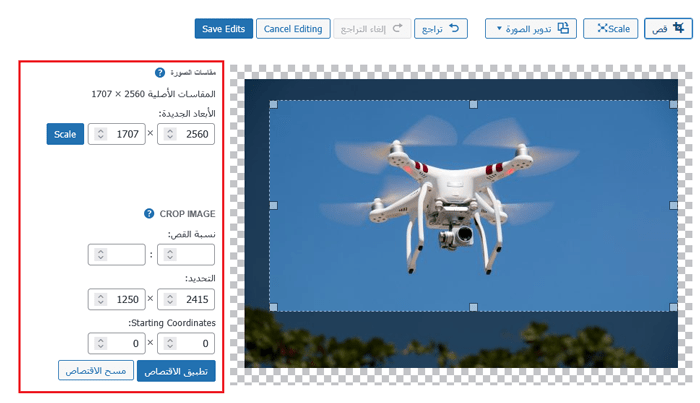Click the stepper arrows on the 1250 field
Screen dimensions: 700x403
pos(100,299)
